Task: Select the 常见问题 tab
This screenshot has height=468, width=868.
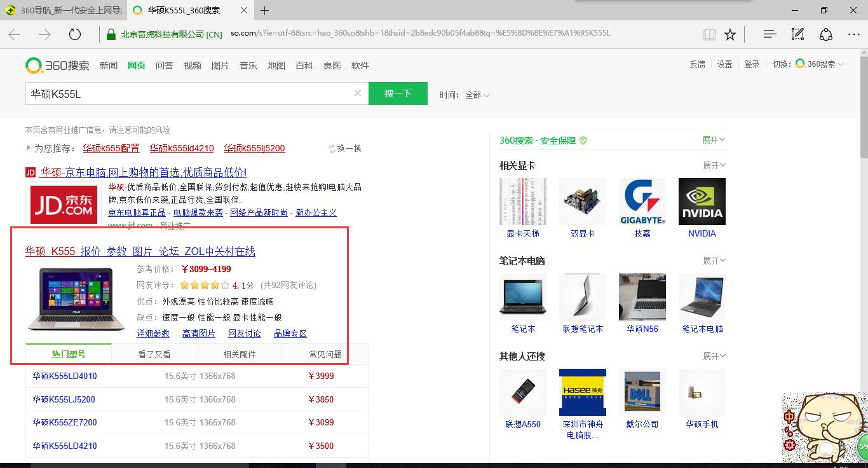Action: pos(325,354)
